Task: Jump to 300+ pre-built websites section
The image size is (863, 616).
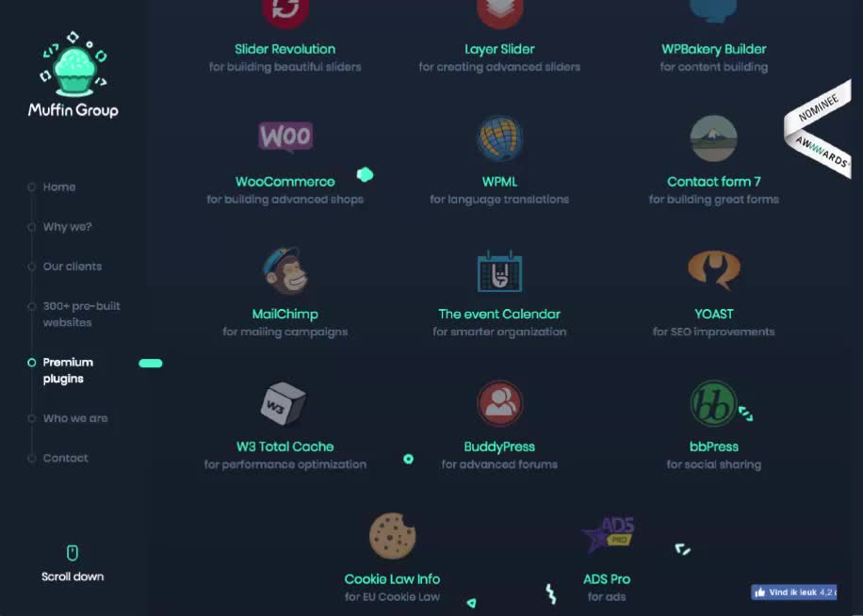Action: tap(81, 314)
